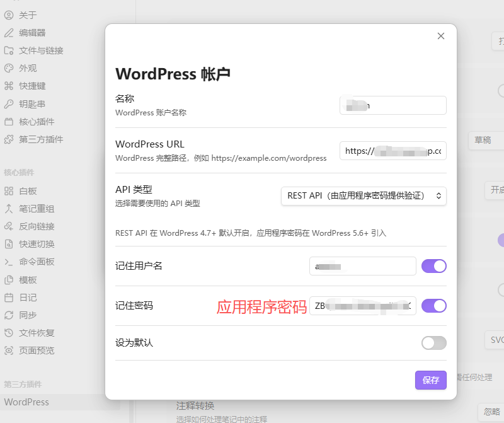Open the 外观 palette icon

pos(9,68)
